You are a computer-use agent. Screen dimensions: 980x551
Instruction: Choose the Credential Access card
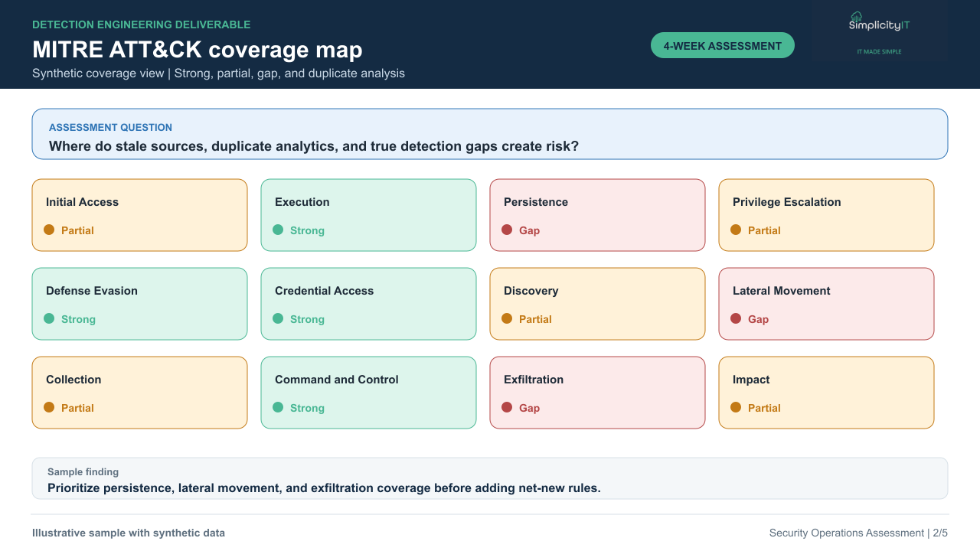[368, 304]
